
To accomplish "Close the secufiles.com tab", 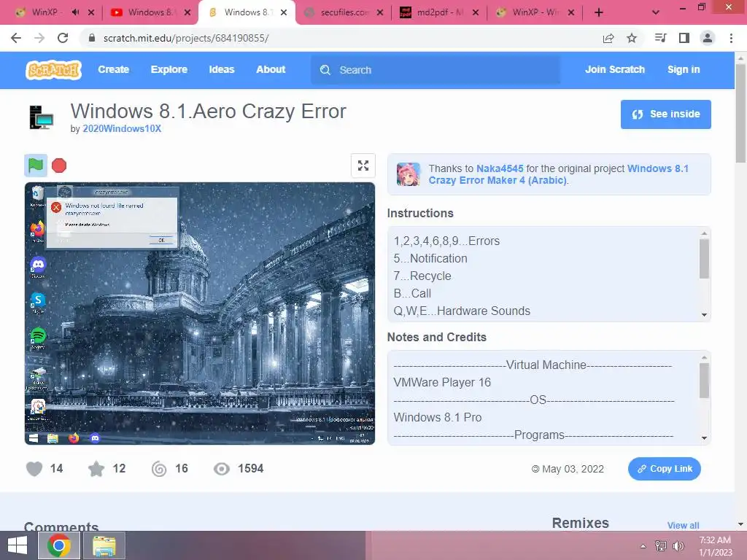I will pyautogui.click(x=379, y=12).
